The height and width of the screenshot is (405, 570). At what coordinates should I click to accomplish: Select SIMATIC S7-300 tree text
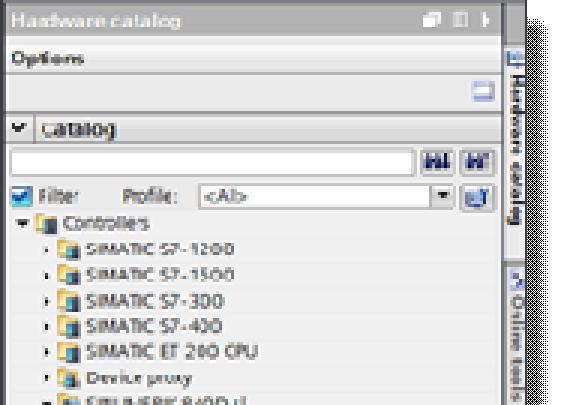155,301
